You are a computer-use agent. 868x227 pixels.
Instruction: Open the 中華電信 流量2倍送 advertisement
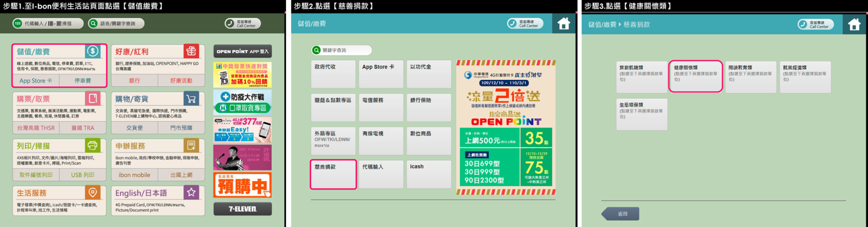[506, 128]
